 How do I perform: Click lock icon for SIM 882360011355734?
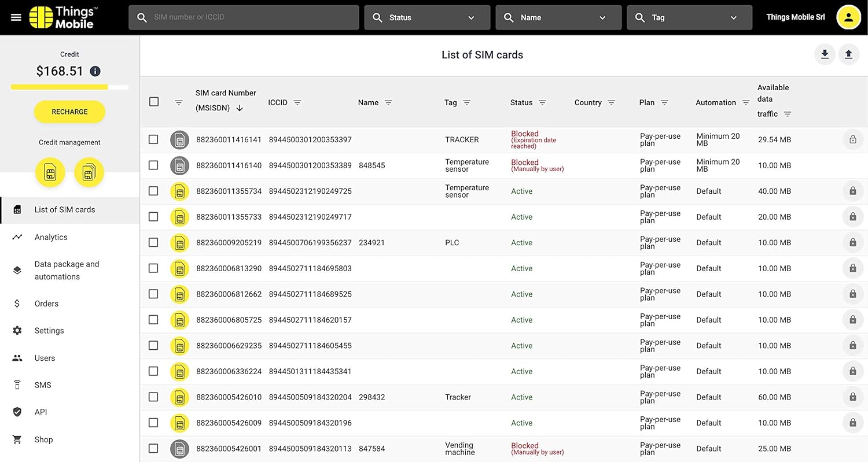coord(852,191)
